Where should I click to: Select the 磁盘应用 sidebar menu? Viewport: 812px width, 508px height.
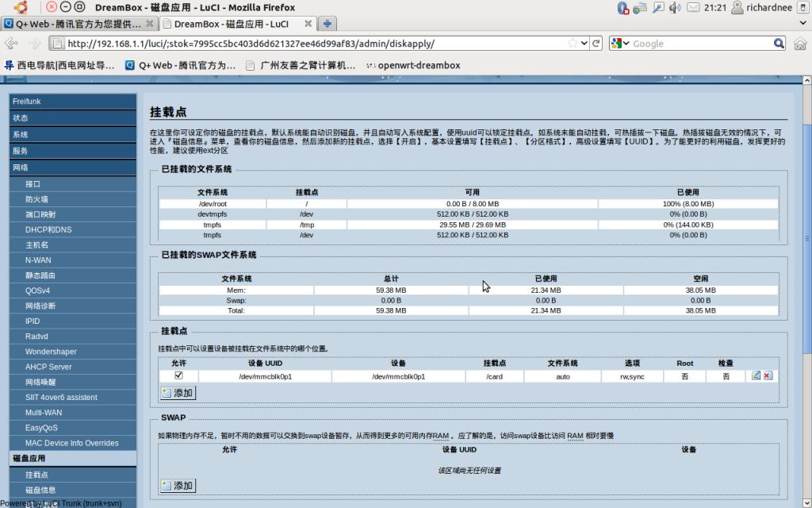(x=72, y=458)
